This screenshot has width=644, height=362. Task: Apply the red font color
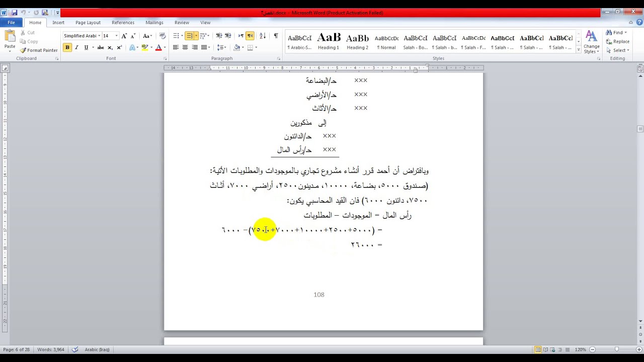[x=158, y=47]
